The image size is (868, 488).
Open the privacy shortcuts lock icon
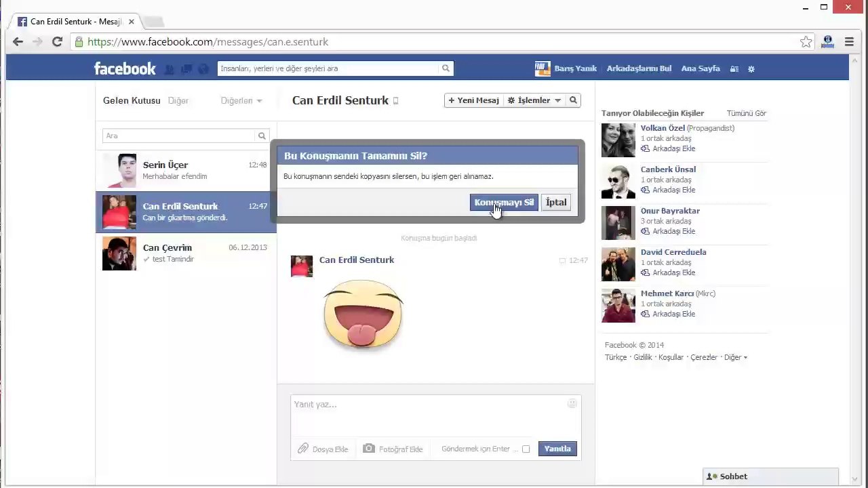point(734,68)
